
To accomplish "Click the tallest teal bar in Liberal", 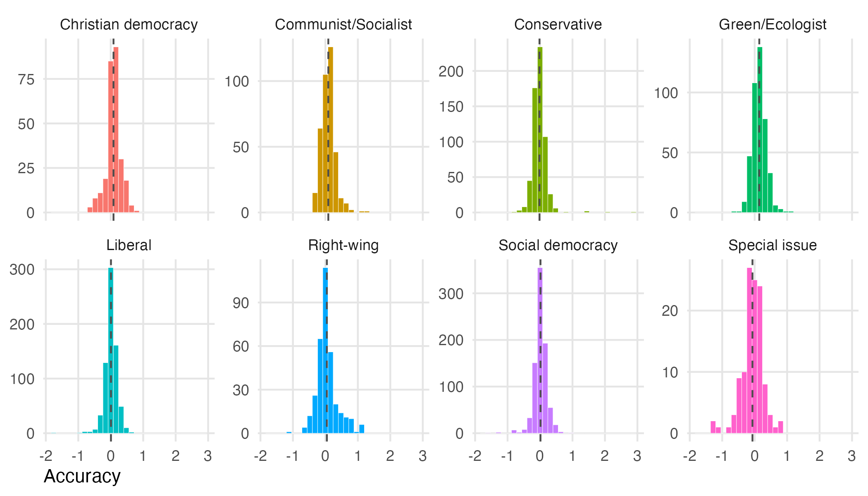I will [111, 351].
